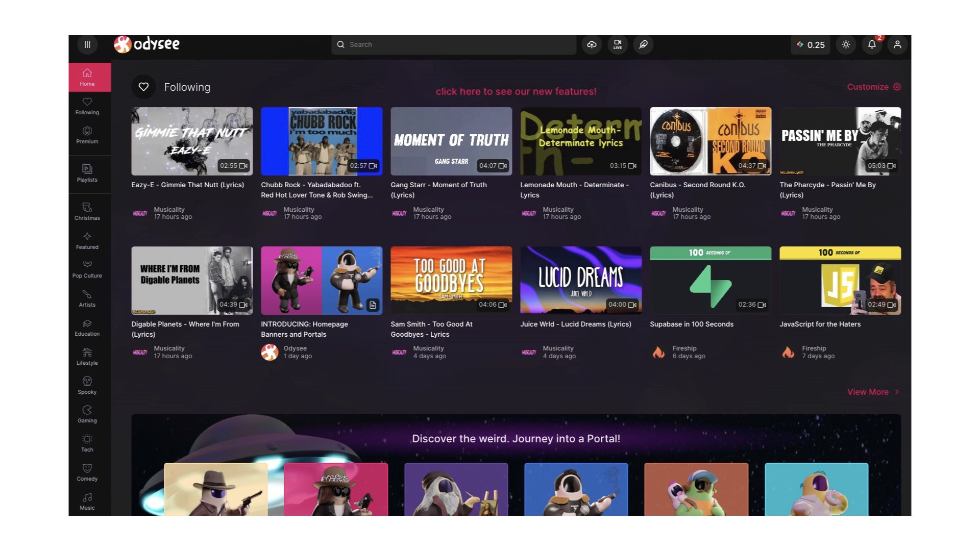Open JavaScript for the Haters thumbnail

coord(840,281)
